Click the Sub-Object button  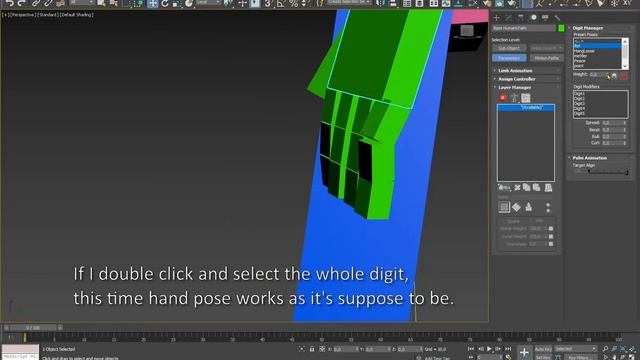pyautogui.click(x=509, y=48)
